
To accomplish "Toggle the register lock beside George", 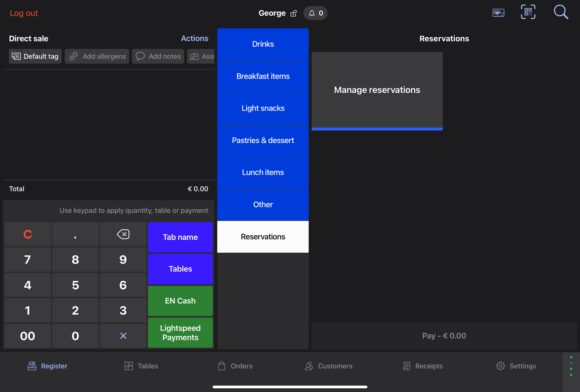I will (x=293, y=13).
